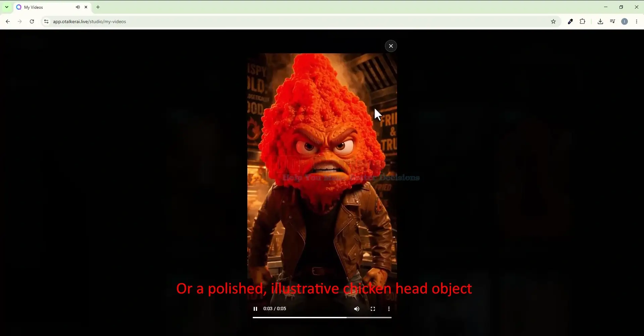Expand the tab search dropdown
The width and height of the screenshot is (644, 336).
tap(7, 7)
